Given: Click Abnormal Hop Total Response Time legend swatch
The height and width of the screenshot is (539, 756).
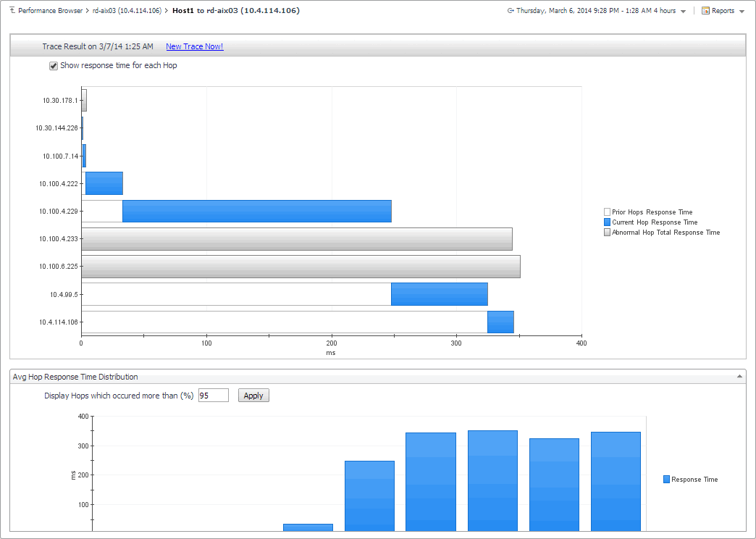Looking at the screenshot, I should pos(607,233).
